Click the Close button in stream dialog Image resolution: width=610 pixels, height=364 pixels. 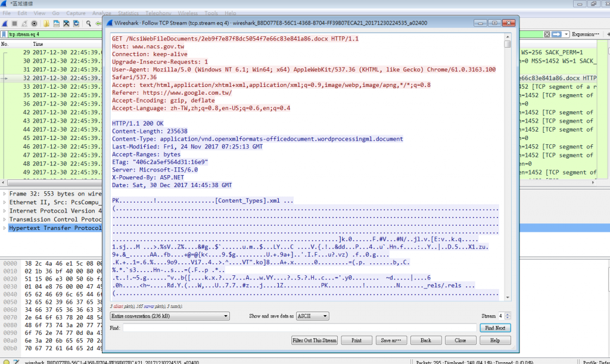460,340
